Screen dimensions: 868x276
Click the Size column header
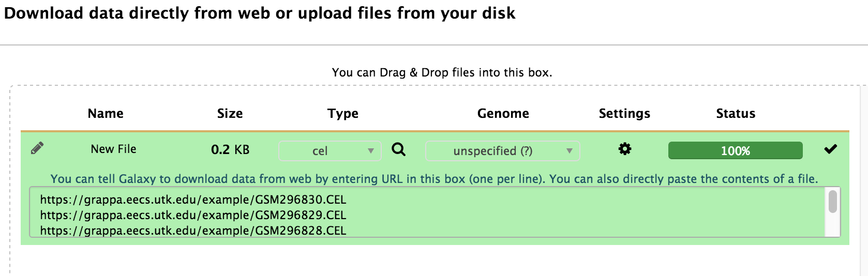click(x=230, y=114)
